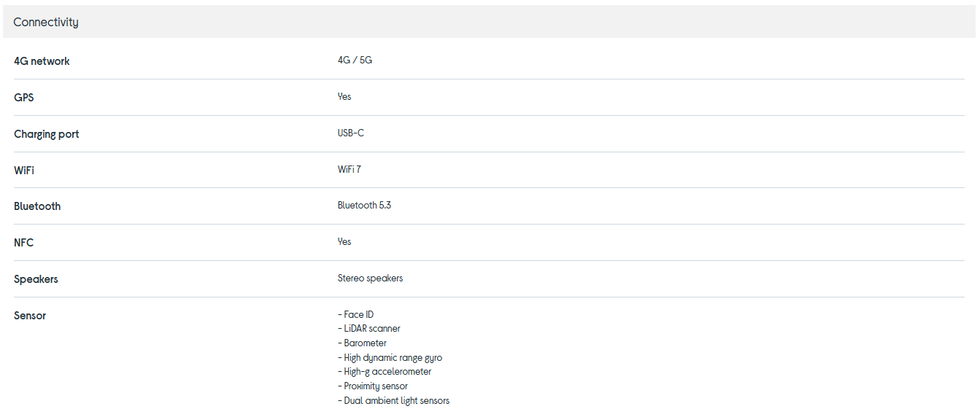
Task: Click the 4G network row label
Action: click(42, 61)
